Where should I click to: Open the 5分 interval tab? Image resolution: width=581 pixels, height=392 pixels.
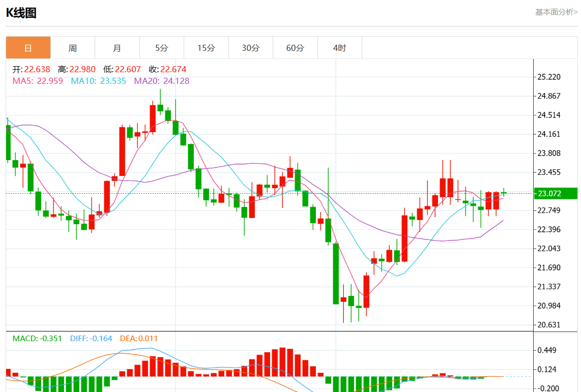(x=162, y=48)
